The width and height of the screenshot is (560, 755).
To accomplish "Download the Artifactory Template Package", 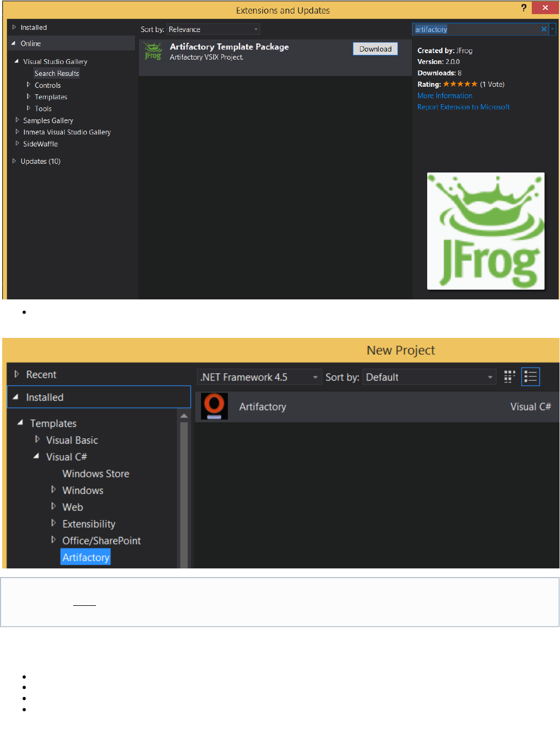I will (x=375, y=49).
